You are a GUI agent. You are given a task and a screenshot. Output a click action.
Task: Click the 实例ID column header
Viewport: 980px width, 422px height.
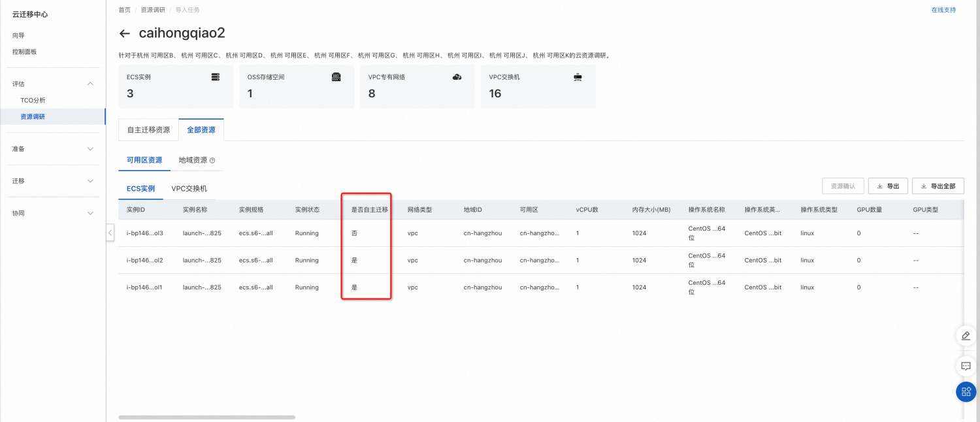click(136, 210)
